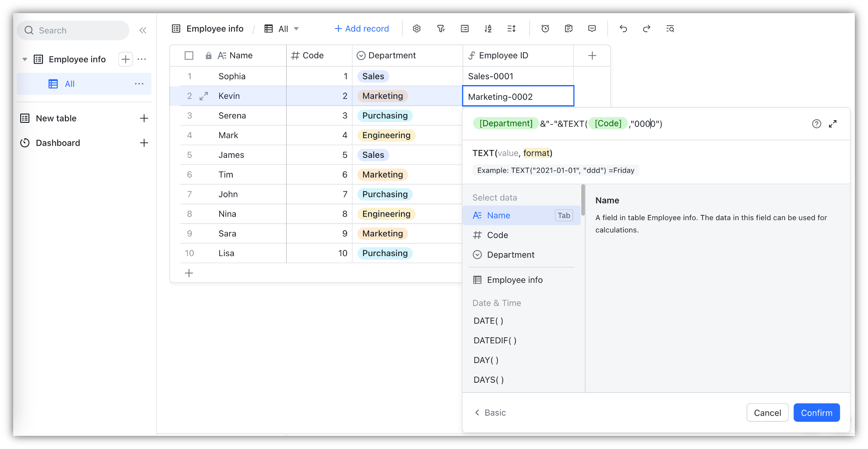Click the sidebar Search field

click(x=73, y=30)
